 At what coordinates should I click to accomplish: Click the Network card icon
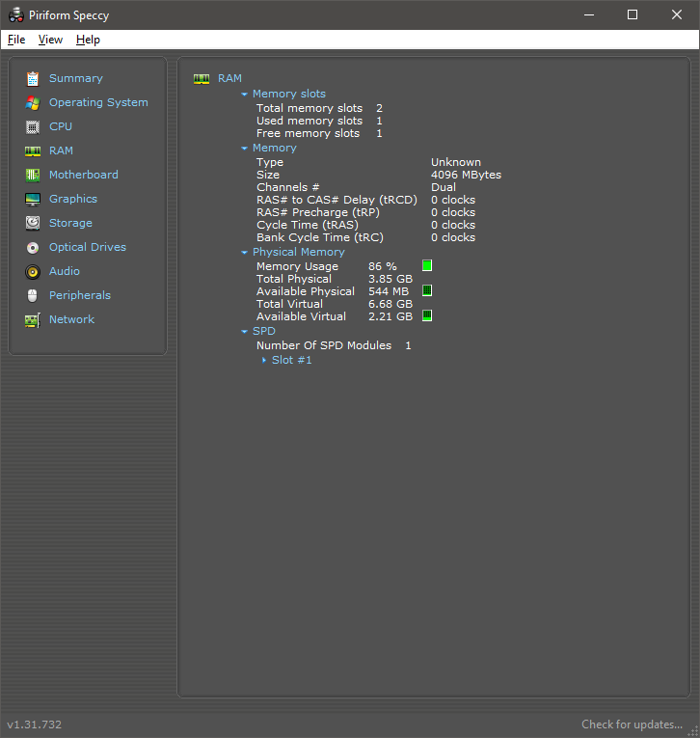pos(33,320)
